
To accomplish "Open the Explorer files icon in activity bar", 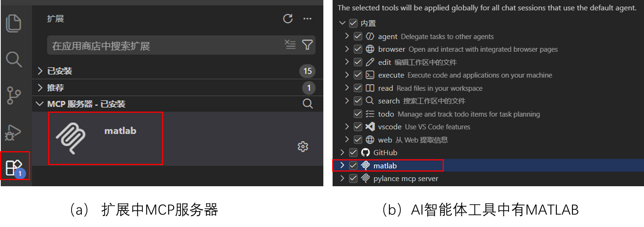I will [x=14, y=23].
